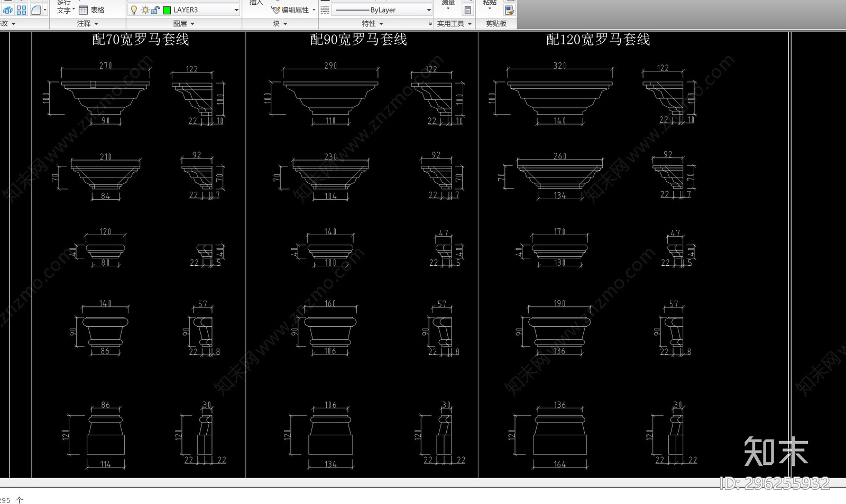Select the 配90宽罗马套线 heading text
Image resolution: width=846 pixels, height=504 pixels.
point(358,39)
